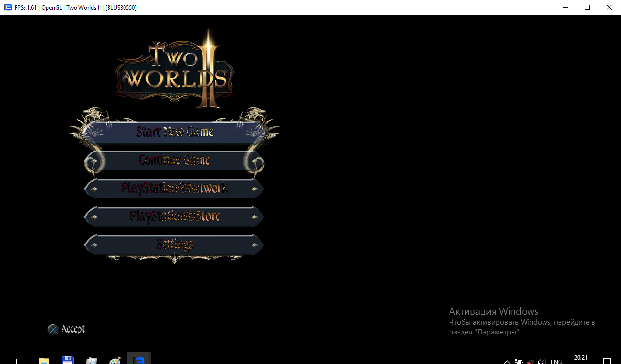Click the RPCS3 icon in the title bar
This screenshot has height=364, width=621.
(8, 7)
